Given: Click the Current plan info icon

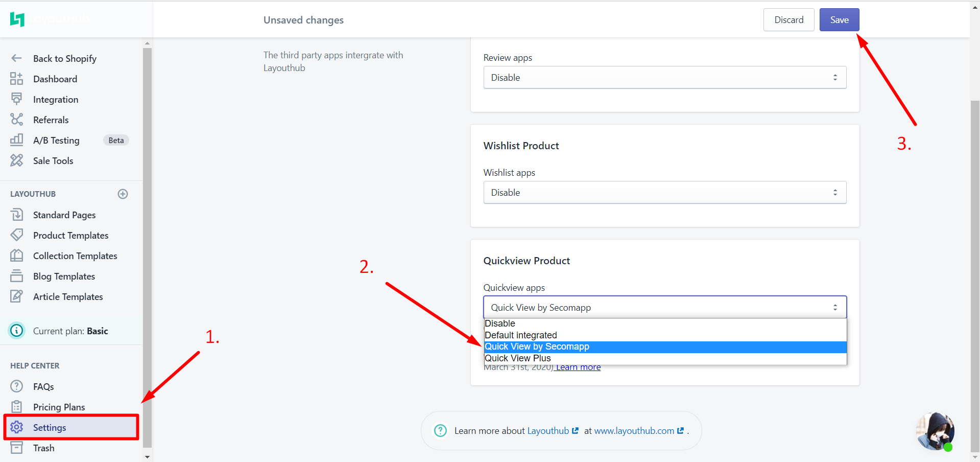Looking at the screenshot, I should tap(17, 331).
